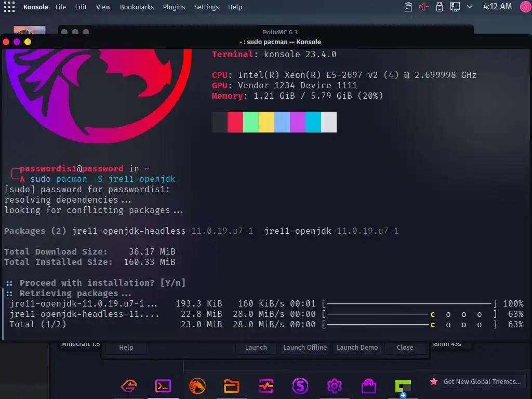
Task: Open the wired network tray icon
Action: click(x=455, y=7)
